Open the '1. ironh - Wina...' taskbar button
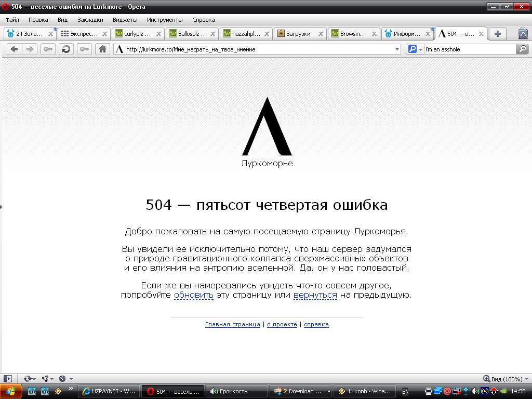532x399 pixels. click(365, 391)
